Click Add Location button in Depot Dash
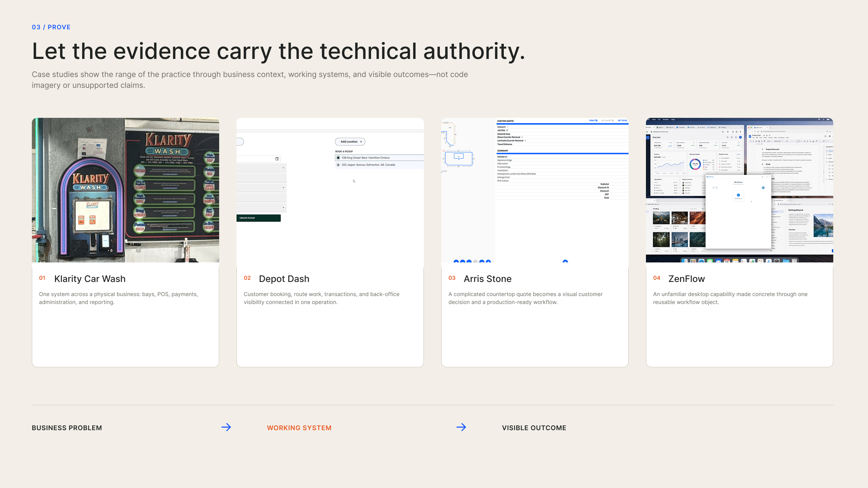The image size is (868, 488). [x=350, y=142]
